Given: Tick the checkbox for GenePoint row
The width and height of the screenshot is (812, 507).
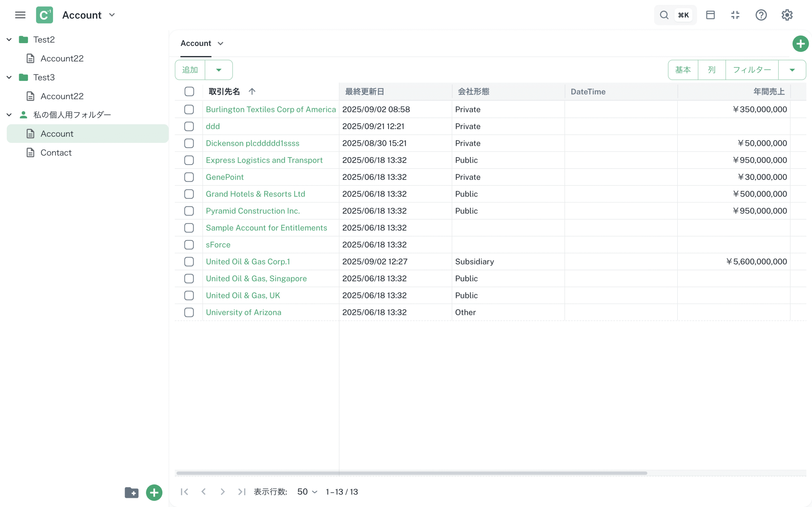Looking at the screenshot, I should pyautogui.click(x=189, y=177).
